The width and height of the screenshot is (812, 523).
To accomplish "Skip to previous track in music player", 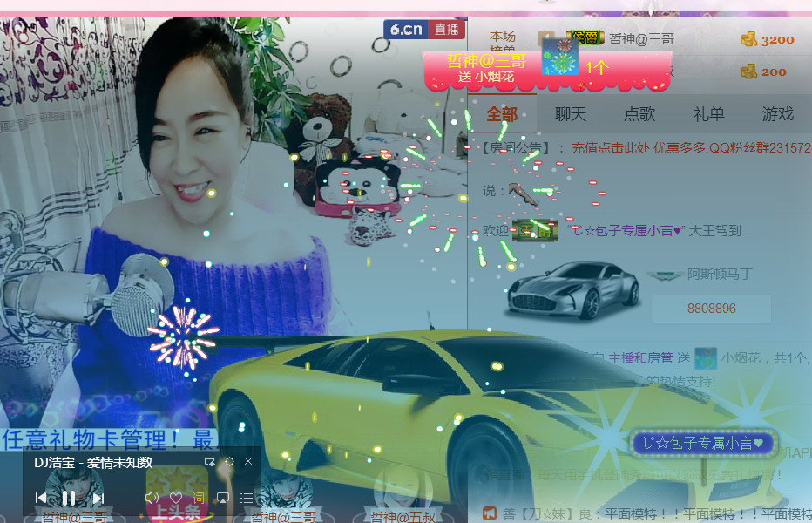I will [x=41, y=498].
